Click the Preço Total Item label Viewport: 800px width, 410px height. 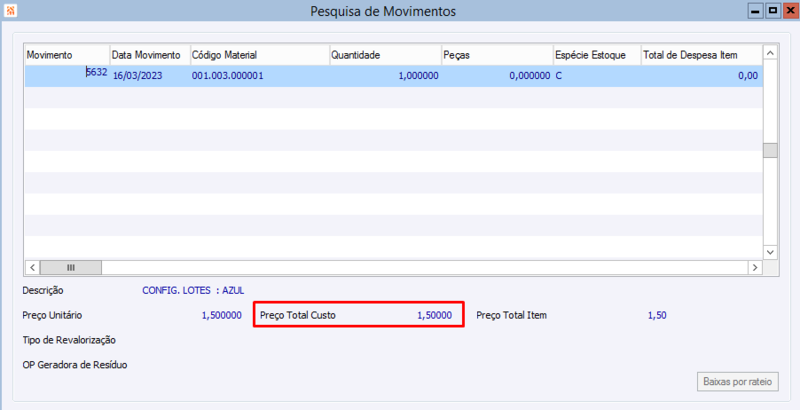click(x=512, y=315)
